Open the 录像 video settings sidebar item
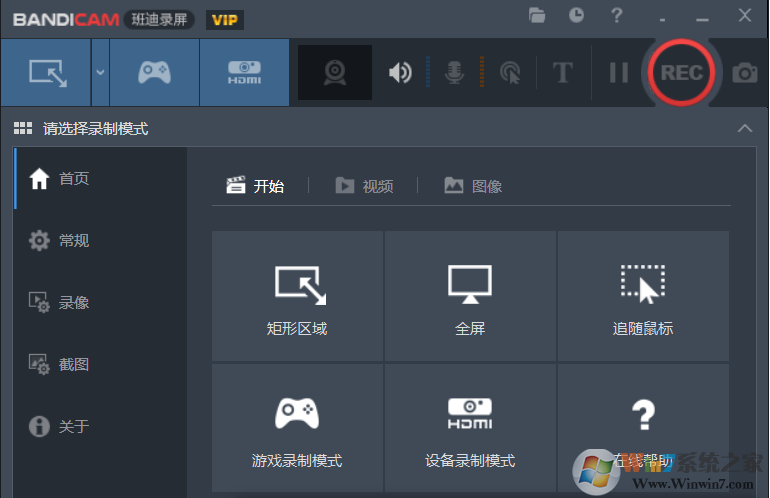 (101, 303)
